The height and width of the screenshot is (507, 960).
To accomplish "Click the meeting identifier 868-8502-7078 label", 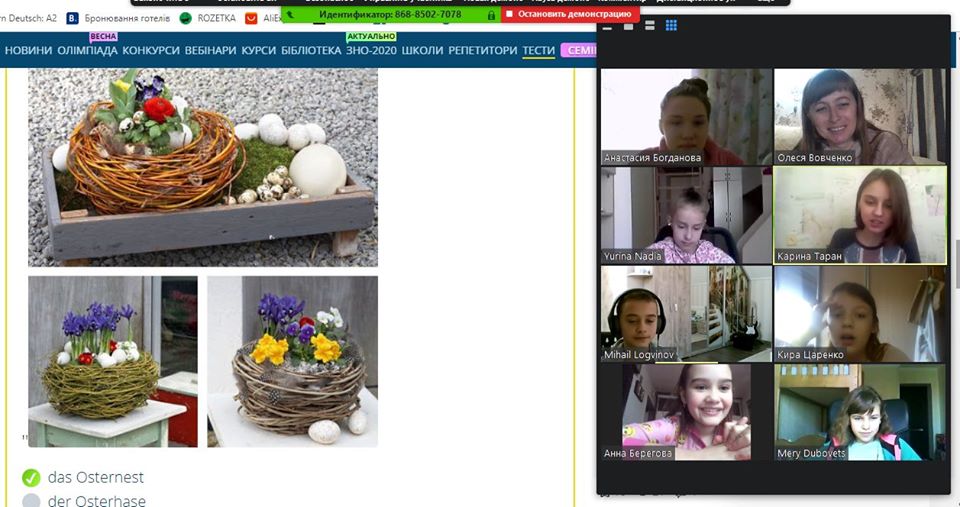I will tap(390, 14).
